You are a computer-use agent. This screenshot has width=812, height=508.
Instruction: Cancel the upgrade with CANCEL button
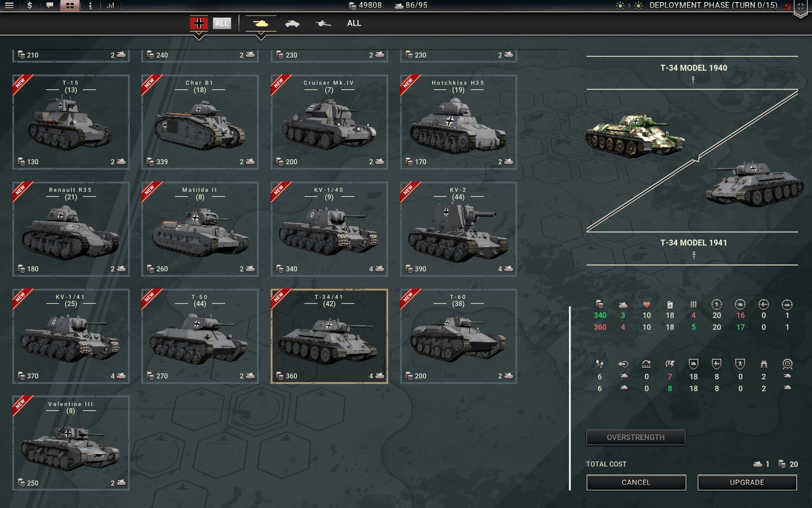coord(636,483)
